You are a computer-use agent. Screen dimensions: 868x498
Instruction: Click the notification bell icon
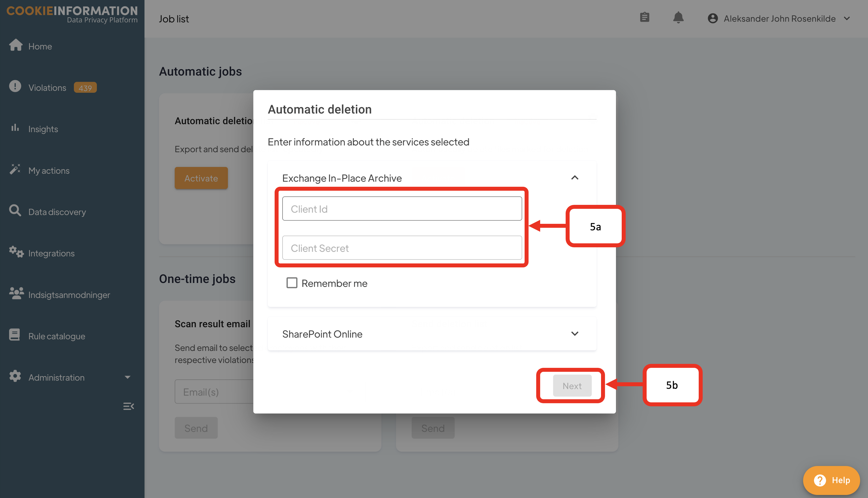(x=678, y=18)
